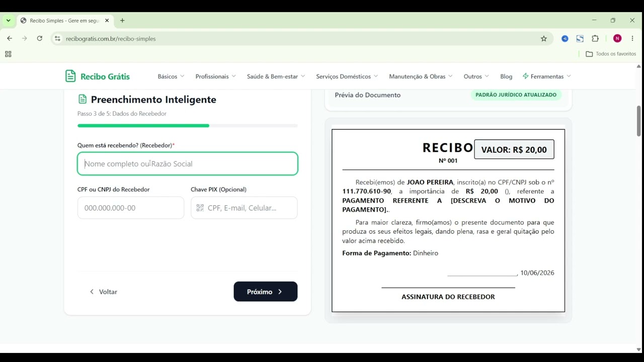Click the VALOR: R$ 20,00 box

[x=514, y=149]
